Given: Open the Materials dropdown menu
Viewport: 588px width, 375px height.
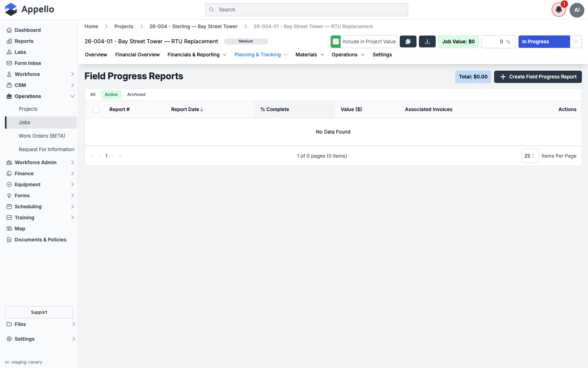Looking at the screenshot, I should 310,55.
